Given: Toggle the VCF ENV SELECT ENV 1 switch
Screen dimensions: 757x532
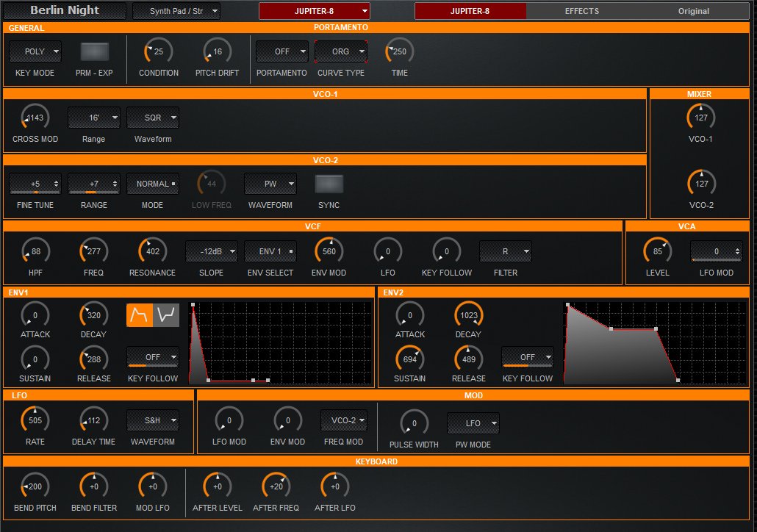Looking at the screenshot, I should coord(270,251).
